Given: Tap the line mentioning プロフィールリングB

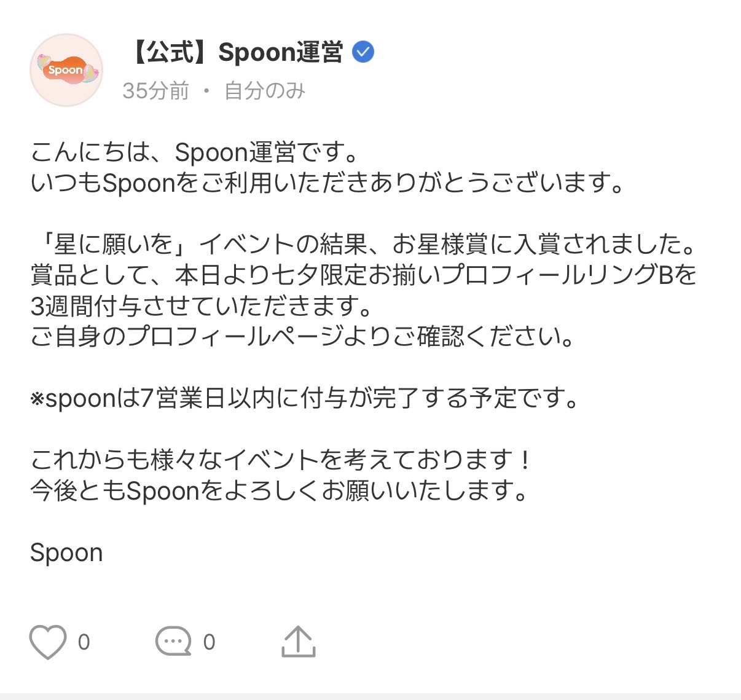Looking at the screenshot, I should (x=364, y=275).
